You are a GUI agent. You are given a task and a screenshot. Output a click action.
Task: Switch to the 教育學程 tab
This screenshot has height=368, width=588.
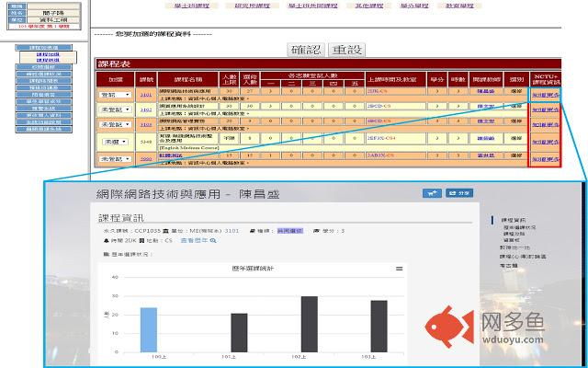459,6
